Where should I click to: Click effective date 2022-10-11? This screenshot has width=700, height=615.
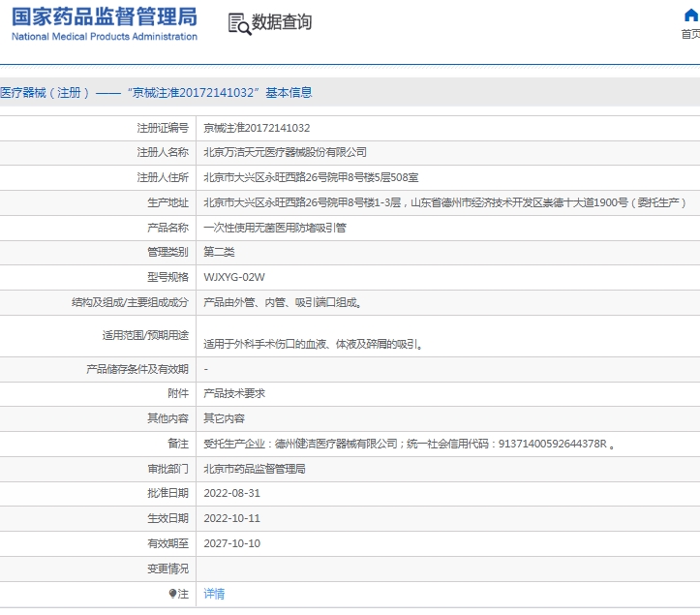(231, 518)
